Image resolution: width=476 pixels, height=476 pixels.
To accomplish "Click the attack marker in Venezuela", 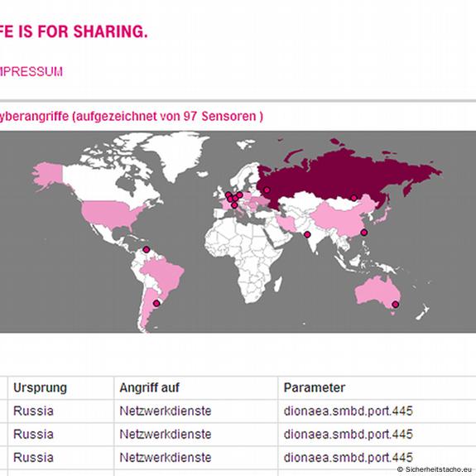I will 147,249.
